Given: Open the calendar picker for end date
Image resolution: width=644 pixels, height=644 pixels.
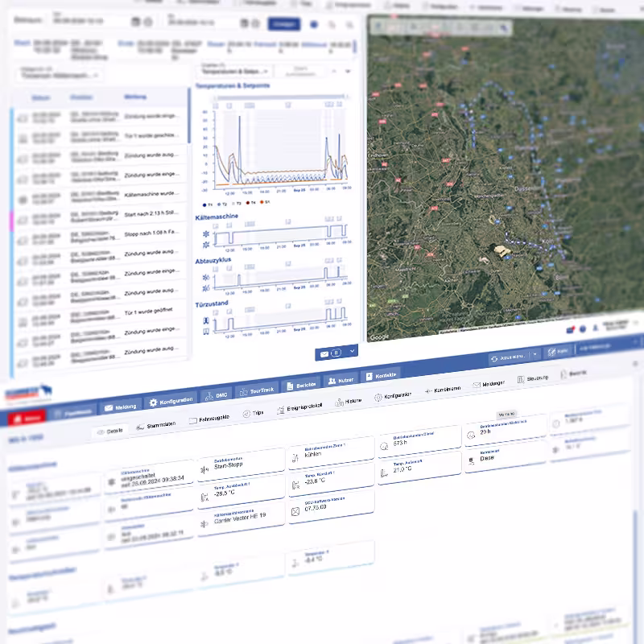Looking at the screenshot, I should (244, 23).
